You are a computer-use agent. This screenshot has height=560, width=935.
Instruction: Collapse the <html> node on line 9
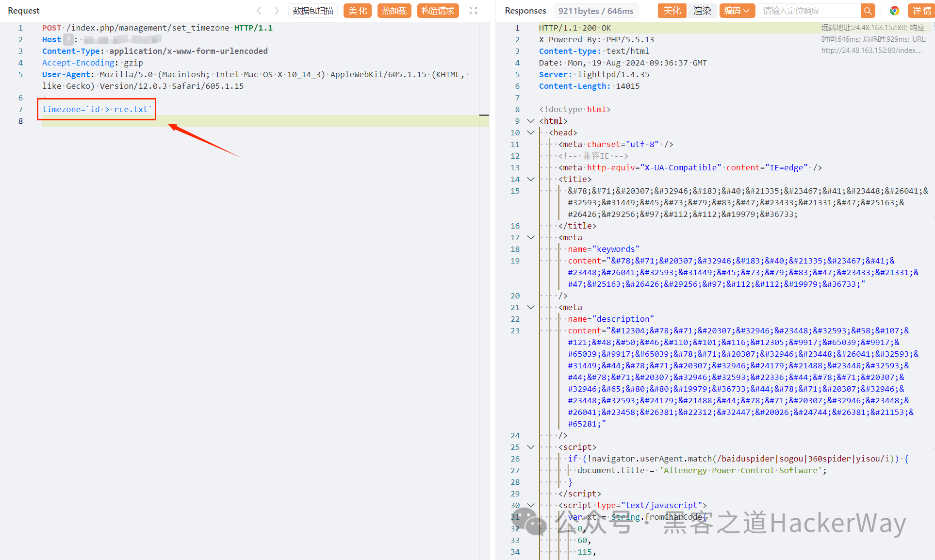pyautogui.click(x=531, y=121)
